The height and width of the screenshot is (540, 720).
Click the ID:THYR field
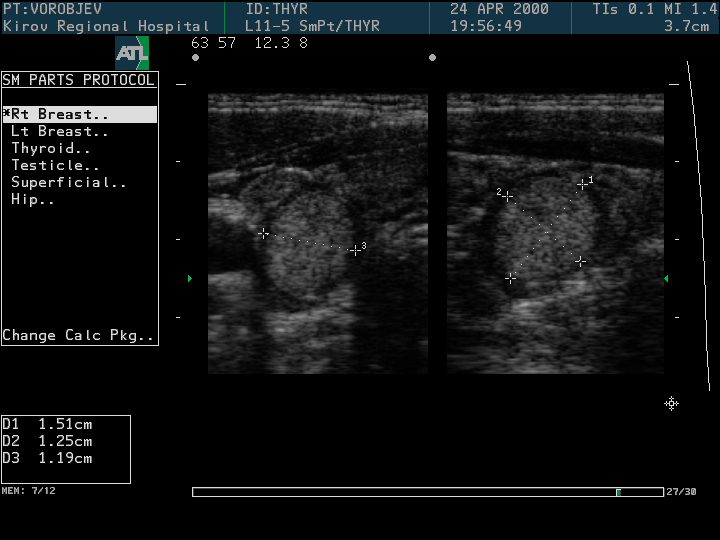coord(277,9)
